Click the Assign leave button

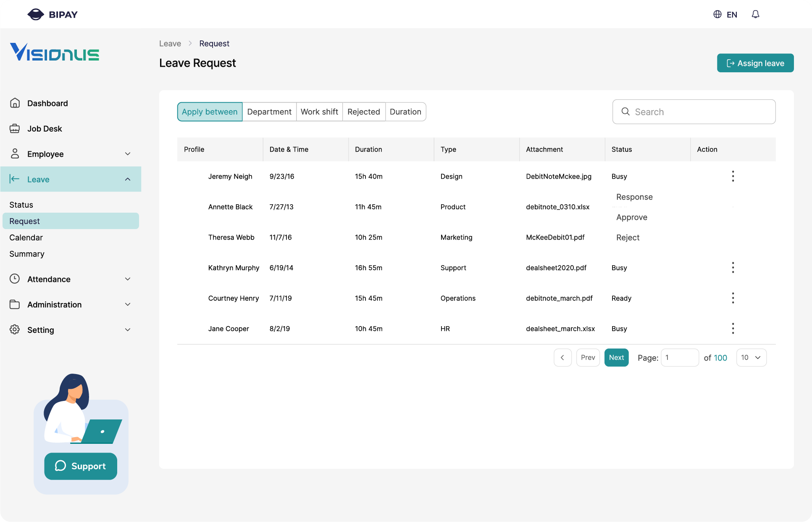click(x=755, y=63)
